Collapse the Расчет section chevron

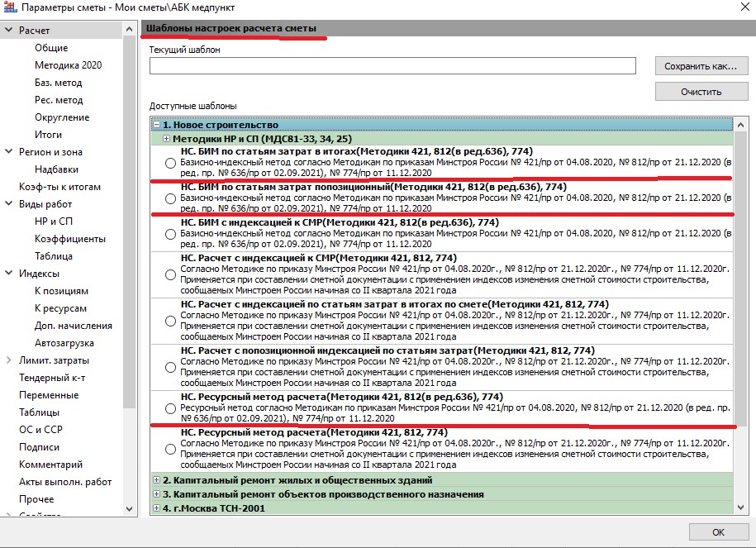[9, 31]
